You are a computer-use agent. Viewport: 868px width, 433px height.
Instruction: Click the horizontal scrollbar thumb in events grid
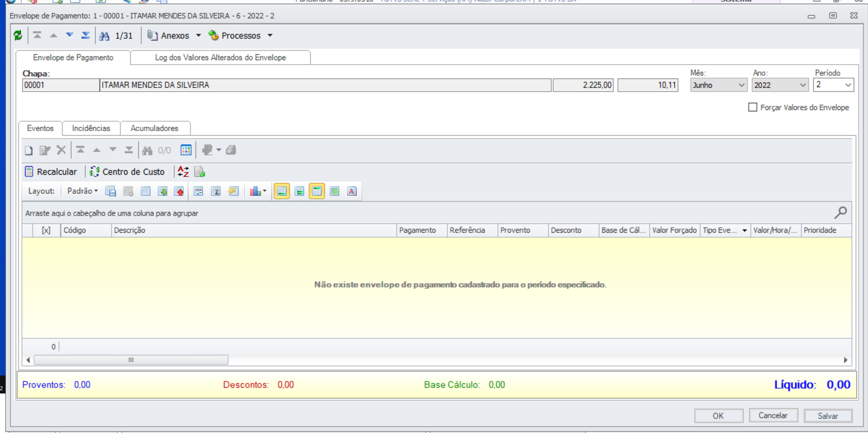[x=131, y=360]
